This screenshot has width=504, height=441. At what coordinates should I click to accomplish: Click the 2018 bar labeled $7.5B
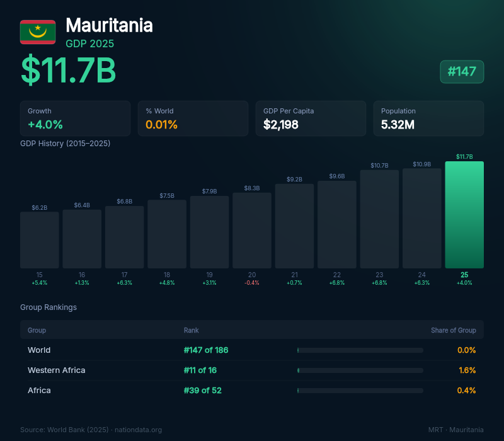(x=167, y=234)
